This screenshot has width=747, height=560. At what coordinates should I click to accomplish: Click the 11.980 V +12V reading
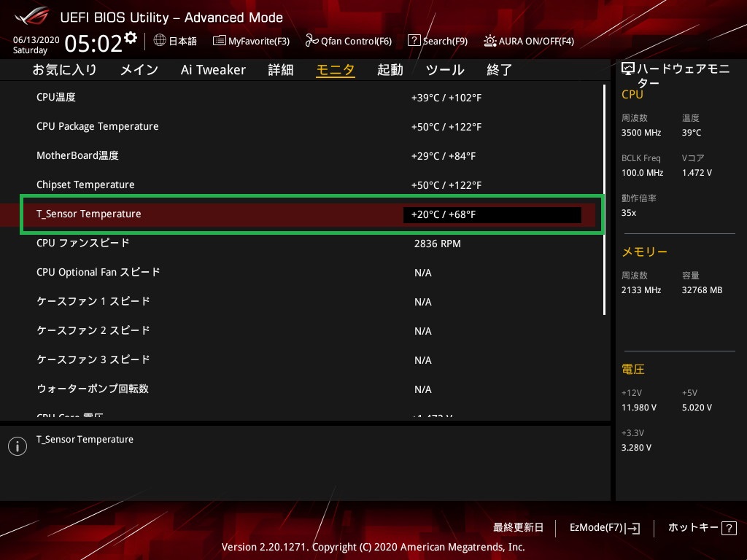(638, 407)
